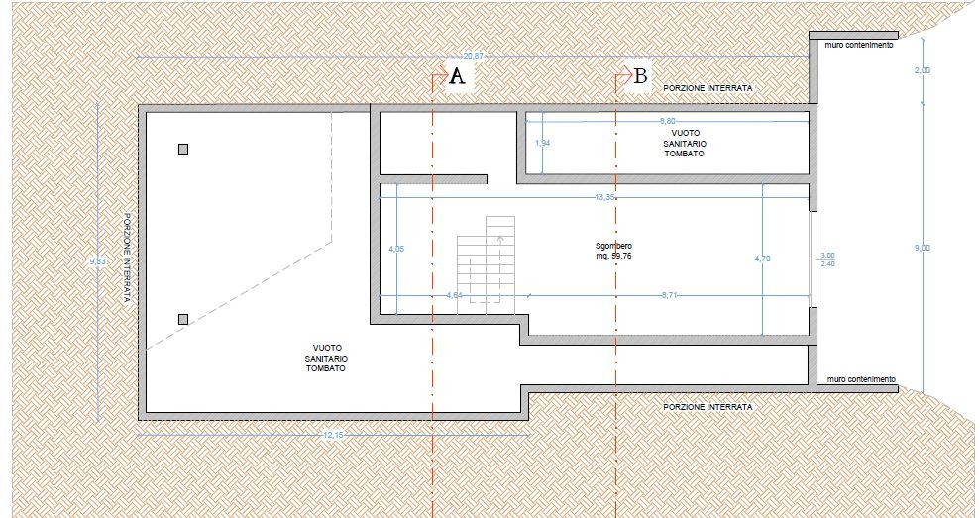
Task: Click PORZIONE INTERRATA label under lower retaining wall
Action: [x=708, y=407]
